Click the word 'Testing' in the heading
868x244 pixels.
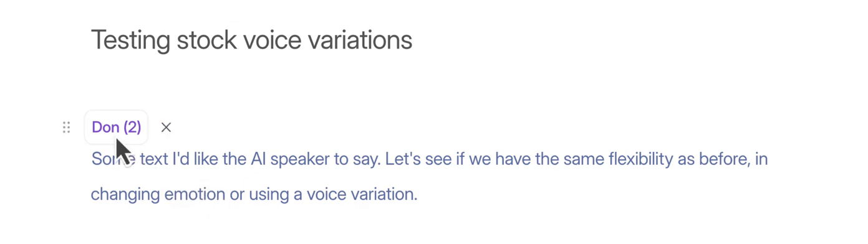point(131,40)
